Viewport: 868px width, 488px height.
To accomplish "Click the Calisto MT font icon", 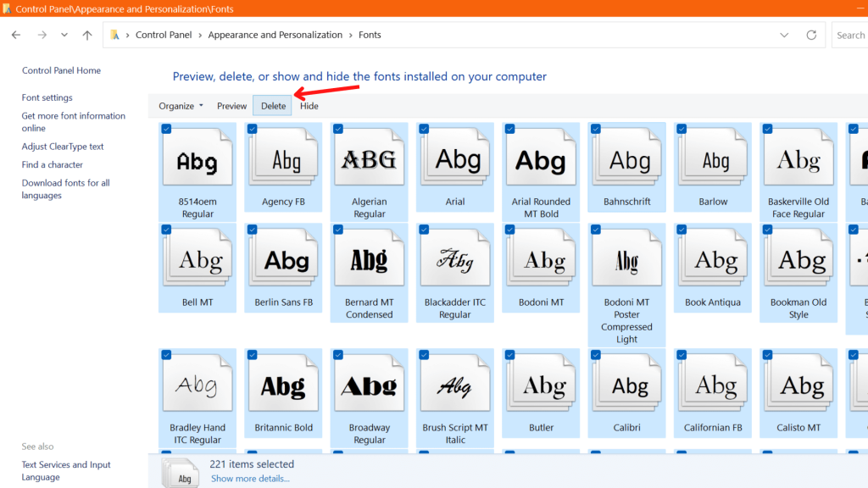I will [x=798, y=383].
